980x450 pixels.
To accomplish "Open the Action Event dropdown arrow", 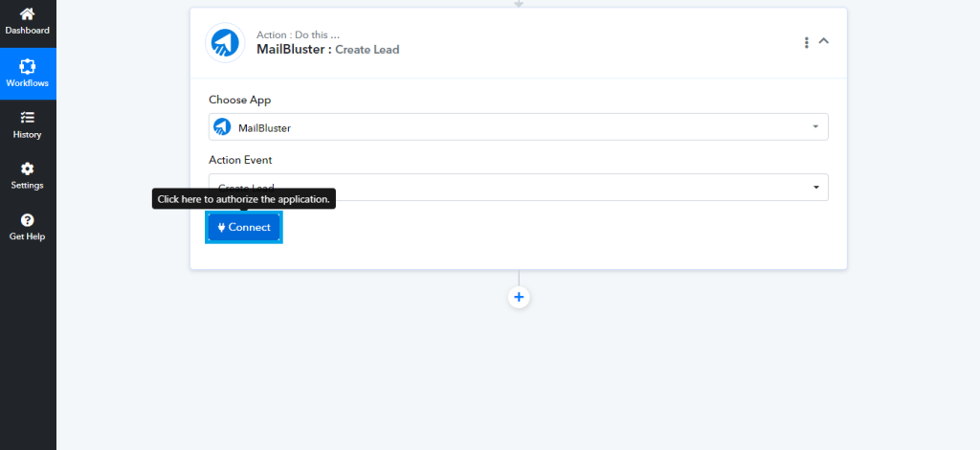I will 814,188.
